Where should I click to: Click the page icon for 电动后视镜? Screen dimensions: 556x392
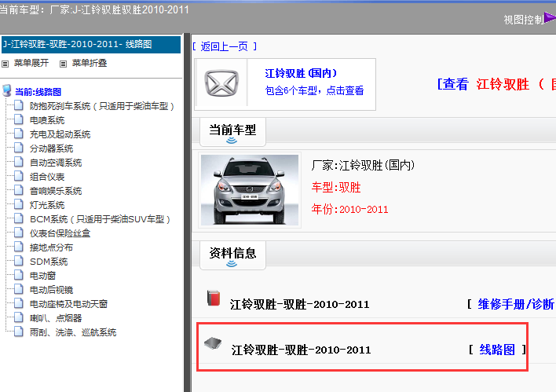click(x=19, y=289)
